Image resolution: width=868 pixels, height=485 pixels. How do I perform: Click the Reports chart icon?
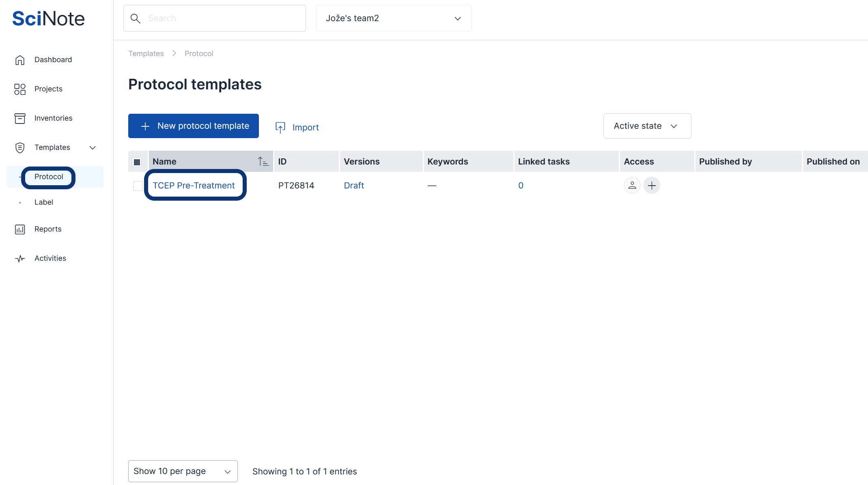20,229
